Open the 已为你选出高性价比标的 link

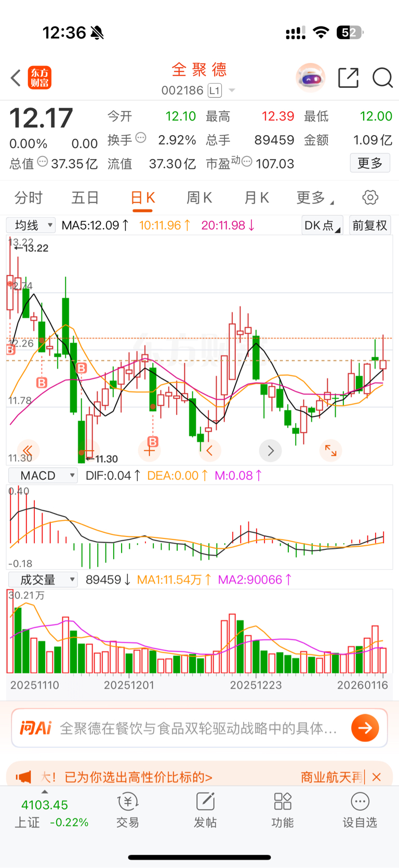coord(138,777)
